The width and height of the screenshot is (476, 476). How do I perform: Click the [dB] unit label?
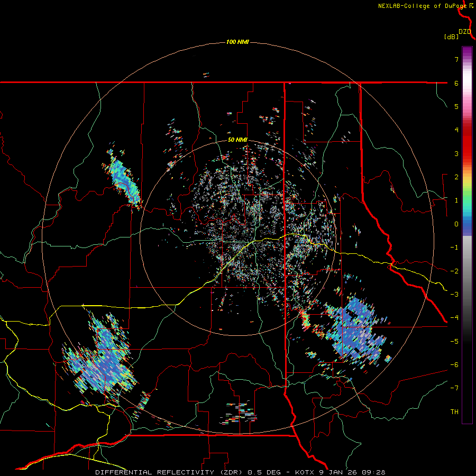(451, 36)
